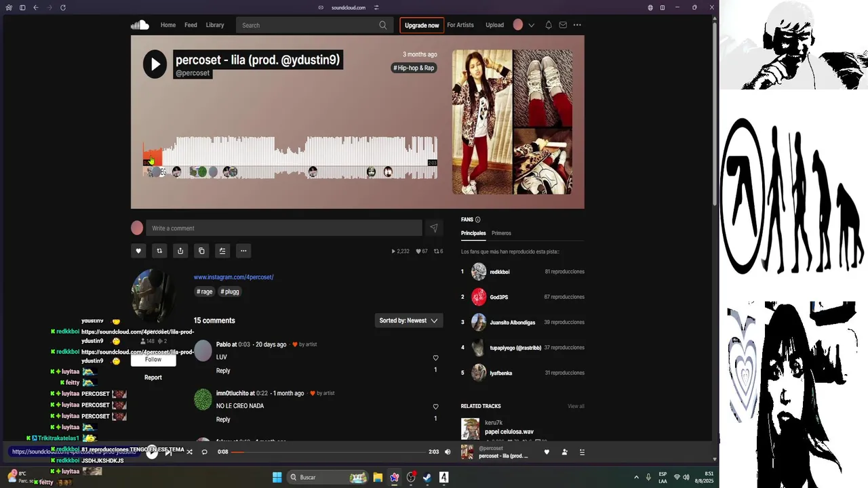This screenshot has width=868, height=488.
Task: Add the track to Next up
Action: (222, 251)
